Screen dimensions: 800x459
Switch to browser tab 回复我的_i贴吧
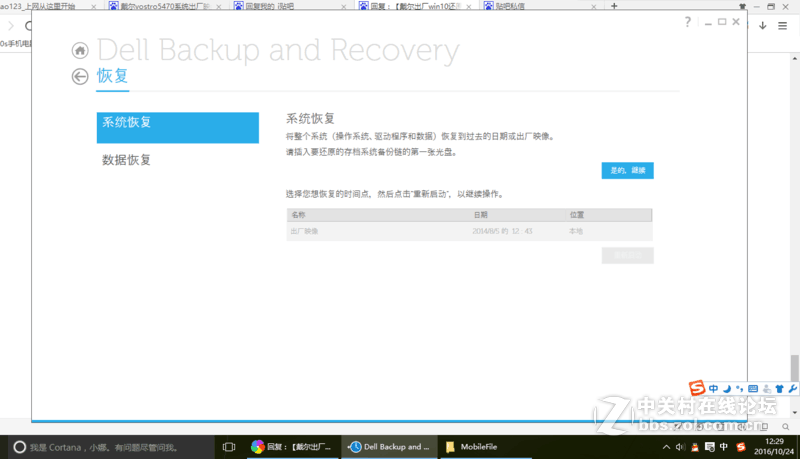289,6
